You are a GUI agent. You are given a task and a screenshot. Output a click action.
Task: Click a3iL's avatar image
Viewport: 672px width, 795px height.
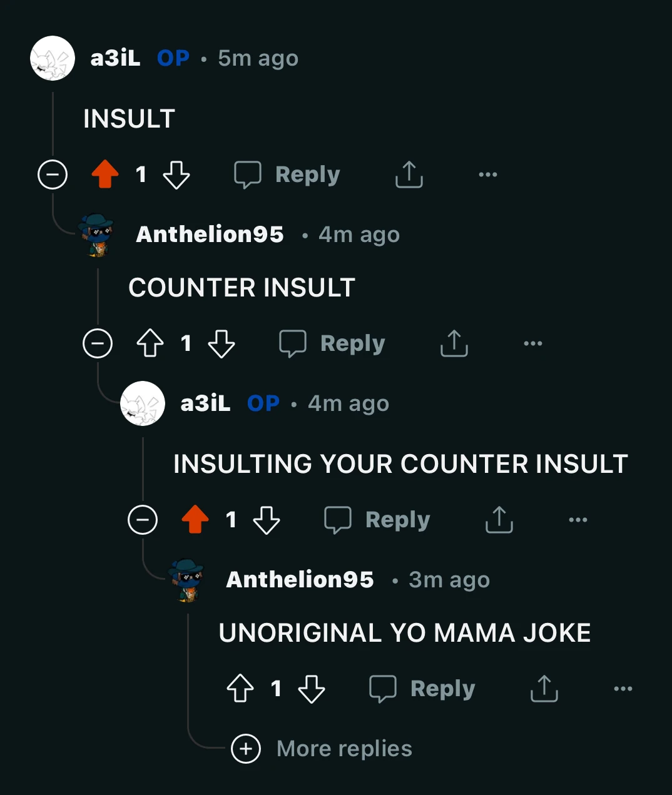[x=53, y=58]
